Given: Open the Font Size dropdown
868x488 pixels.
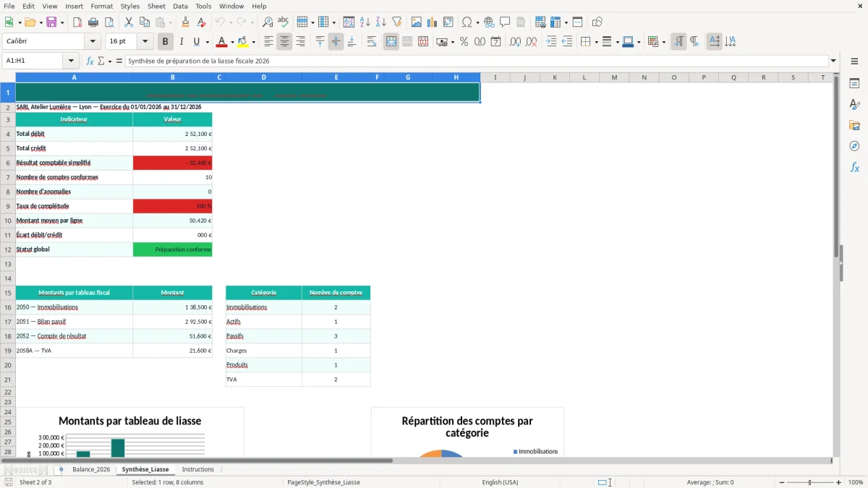Looking at the screenshot, I should pyautogui.click(x=145, y=42).
